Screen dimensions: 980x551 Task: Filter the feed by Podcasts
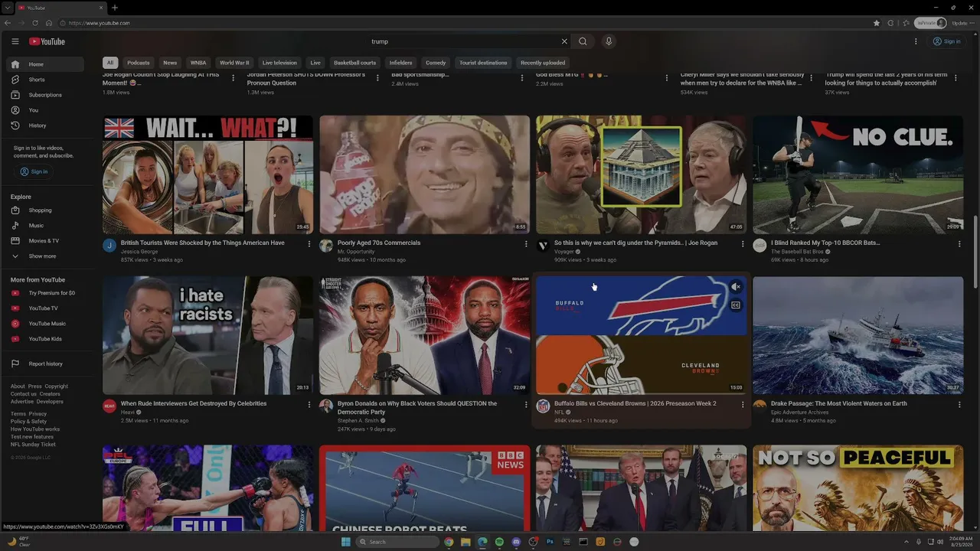(x=139, y=63)
